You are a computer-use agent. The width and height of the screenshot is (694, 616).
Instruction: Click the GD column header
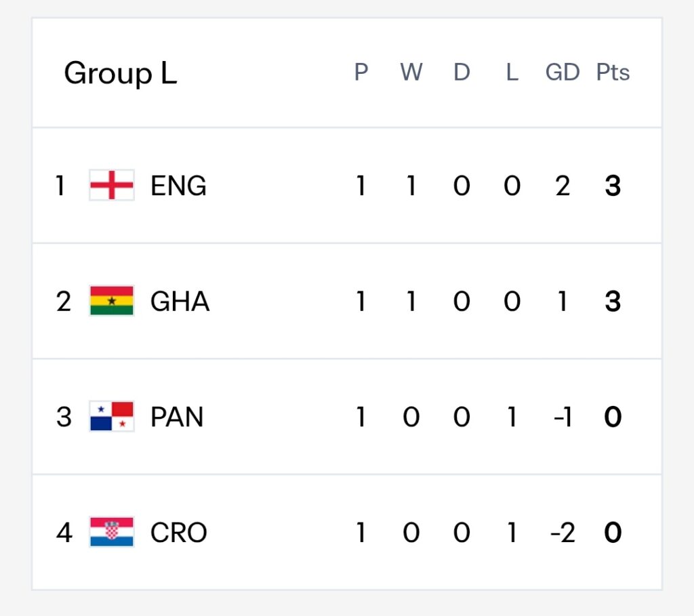coord(562,72)
